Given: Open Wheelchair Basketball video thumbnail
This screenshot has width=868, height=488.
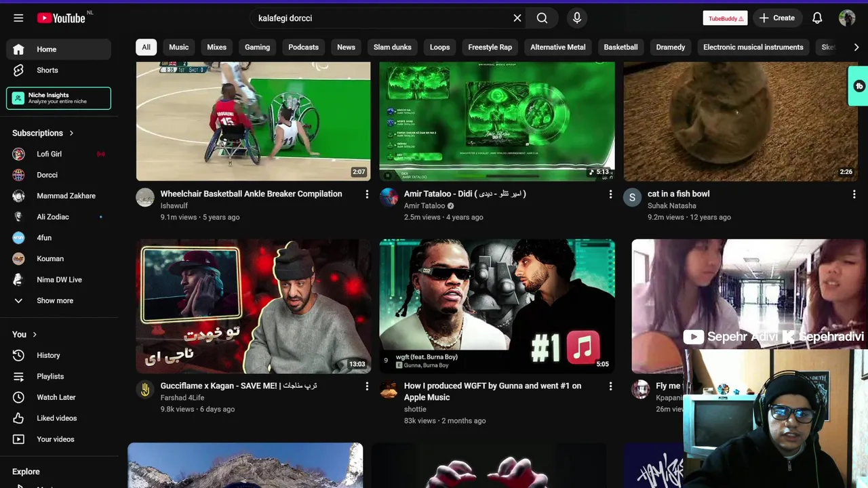Looking at the screenshot, I should 254,121.
